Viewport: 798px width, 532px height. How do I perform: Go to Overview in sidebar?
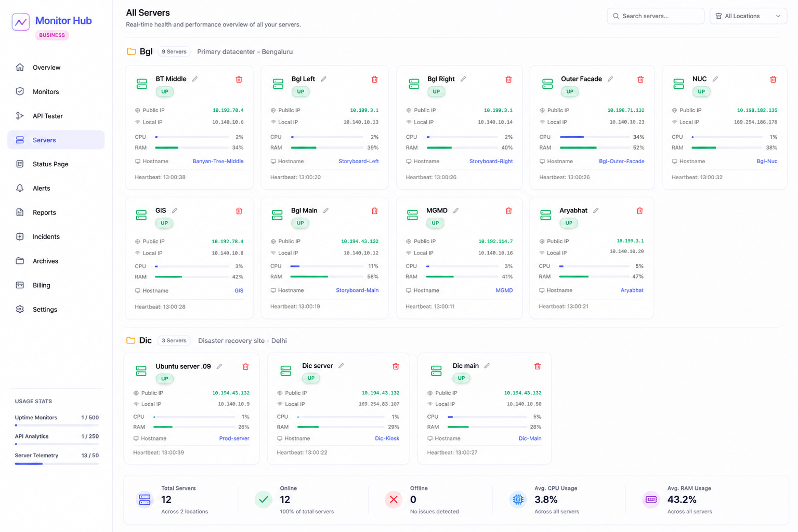click(56, 68)
